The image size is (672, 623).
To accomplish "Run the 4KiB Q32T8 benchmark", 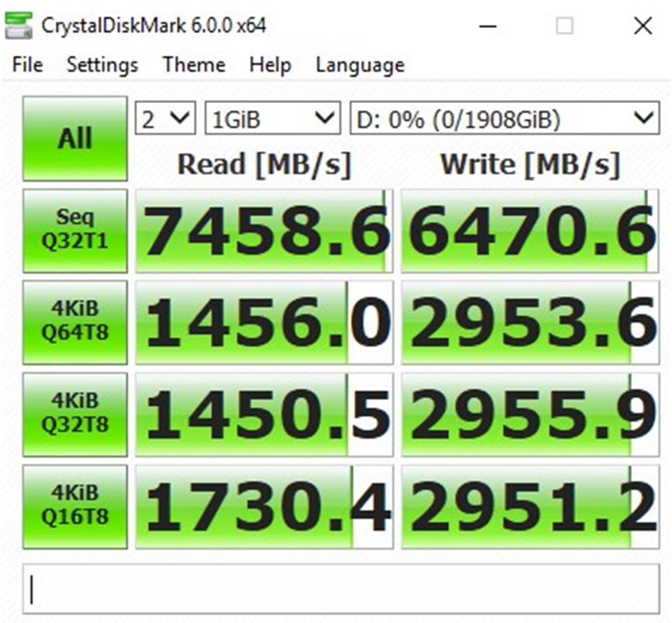I will pos(74,414).
